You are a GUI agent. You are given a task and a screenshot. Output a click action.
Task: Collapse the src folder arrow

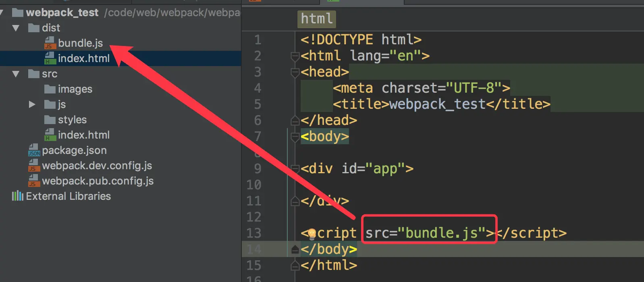click(x=16, y=74)
